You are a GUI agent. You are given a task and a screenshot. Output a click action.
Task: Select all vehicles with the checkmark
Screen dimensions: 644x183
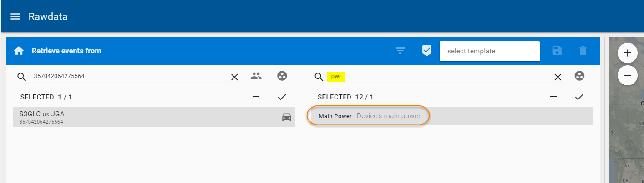pos(282,97)
